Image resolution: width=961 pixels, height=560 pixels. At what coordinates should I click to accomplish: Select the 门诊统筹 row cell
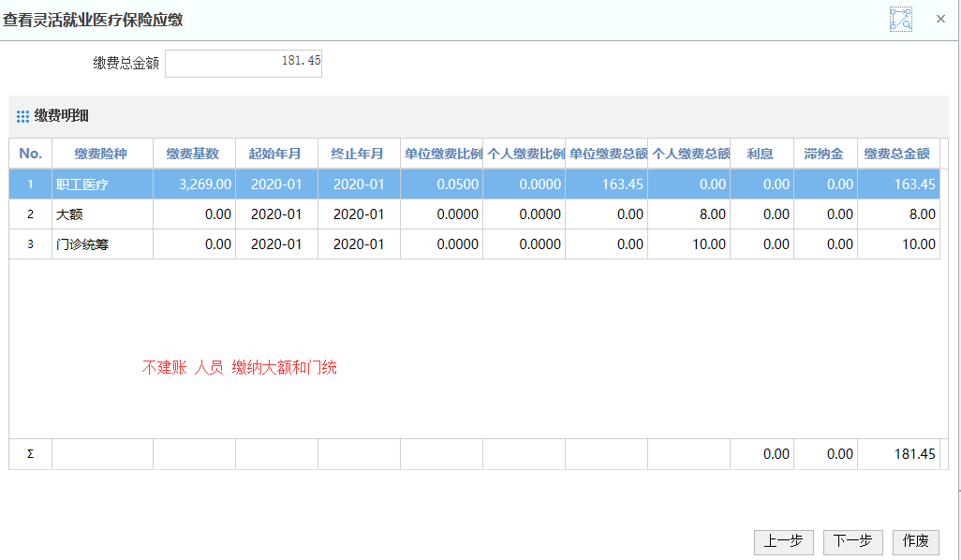(102, 243)
